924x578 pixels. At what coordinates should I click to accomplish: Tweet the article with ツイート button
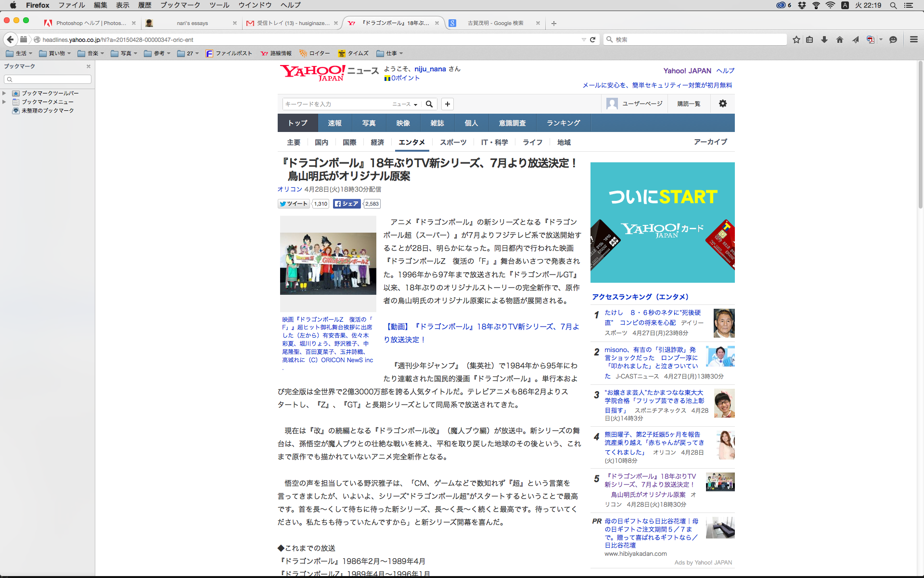click(x=294, y=204)
